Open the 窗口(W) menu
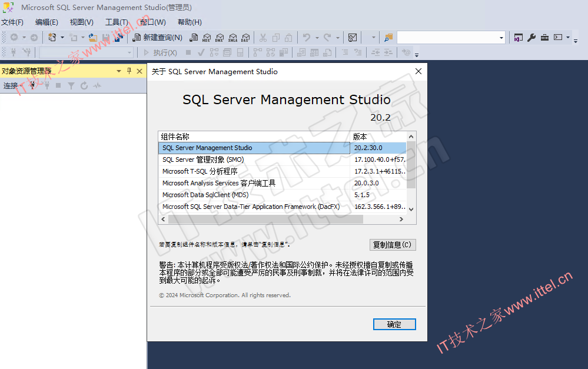The width and height of the screenshot is (588, 369). point(152,22)
